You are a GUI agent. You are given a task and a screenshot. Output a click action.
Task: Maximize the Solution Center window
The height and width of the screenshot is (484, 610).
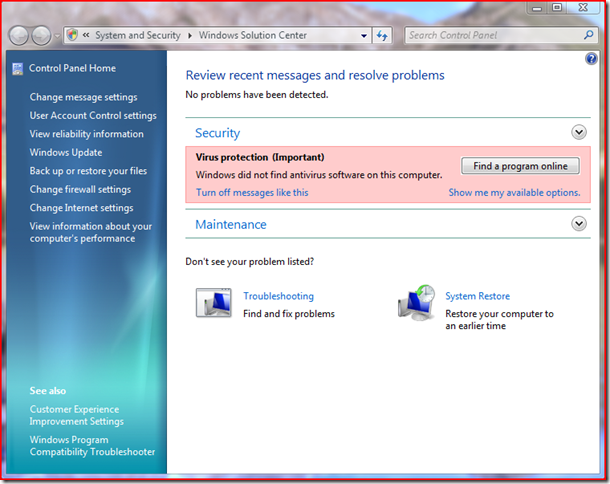557,8
